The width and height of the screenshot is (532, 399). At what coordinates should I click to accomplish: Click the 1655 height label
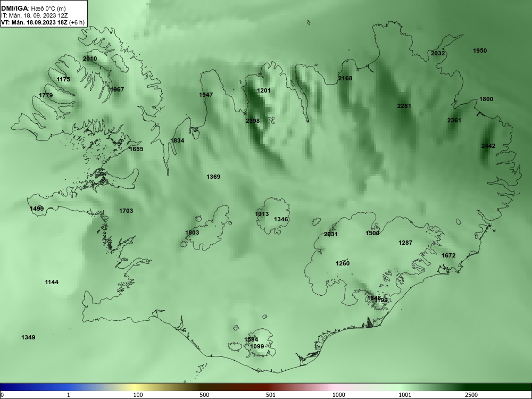pyautogui.click(x=136, y=149)
